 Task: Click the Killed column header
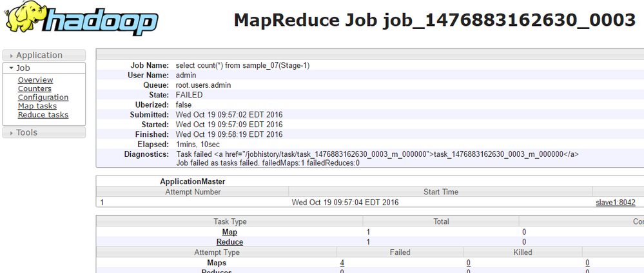(523, 252)
